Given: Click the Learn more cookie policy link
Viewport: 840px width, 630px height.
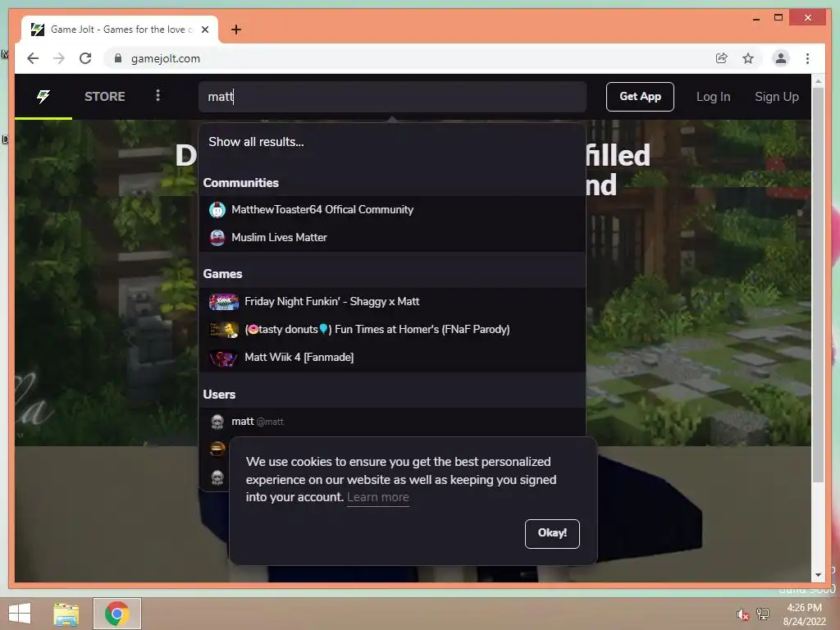Looking at the screenshot, I should pos(377,497).
